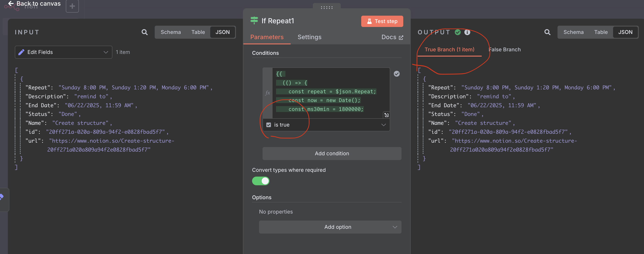Open the Settings tab
Image resolution: width=644 pixels, height=254 pixels.
point(309,37)
